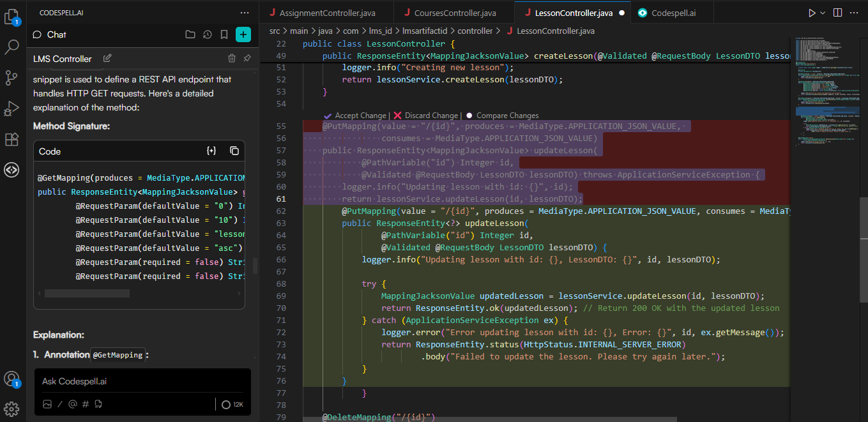Split the editor to the right
868x422 pixels.
click(x=838, y=13)
